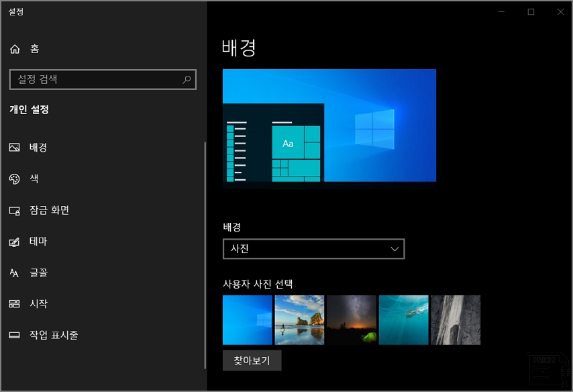Select the underwater swimmer wallpaper thumbnail
This screenshot has width=573, height=392.
(x=403, y=320)
